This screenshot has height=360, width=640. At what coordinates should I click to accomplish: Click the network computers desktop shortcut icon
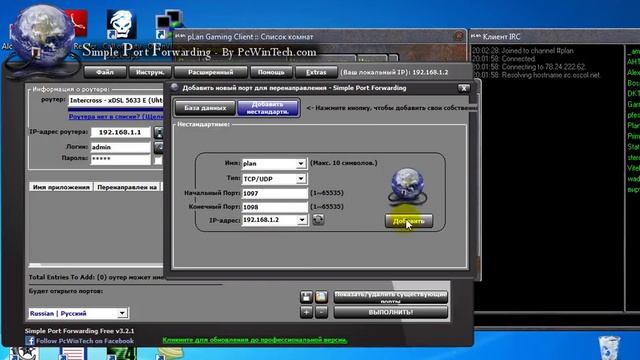[169, 23]
